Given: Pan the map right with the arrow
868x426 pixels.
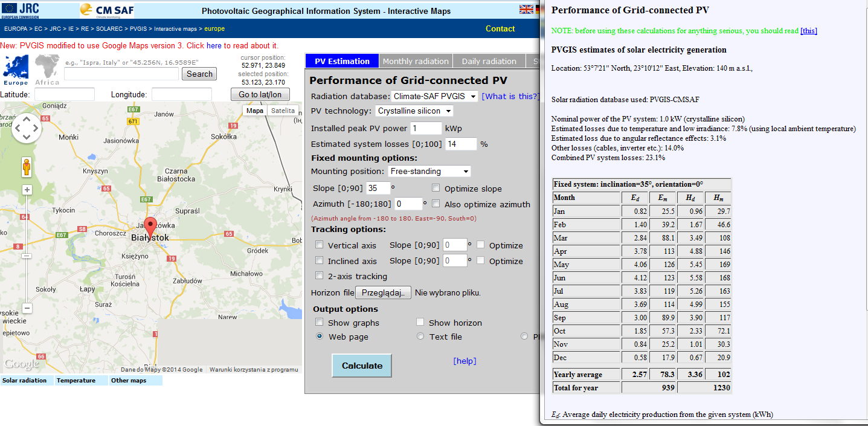Looking at the screenshot, I should pos(36,127).
